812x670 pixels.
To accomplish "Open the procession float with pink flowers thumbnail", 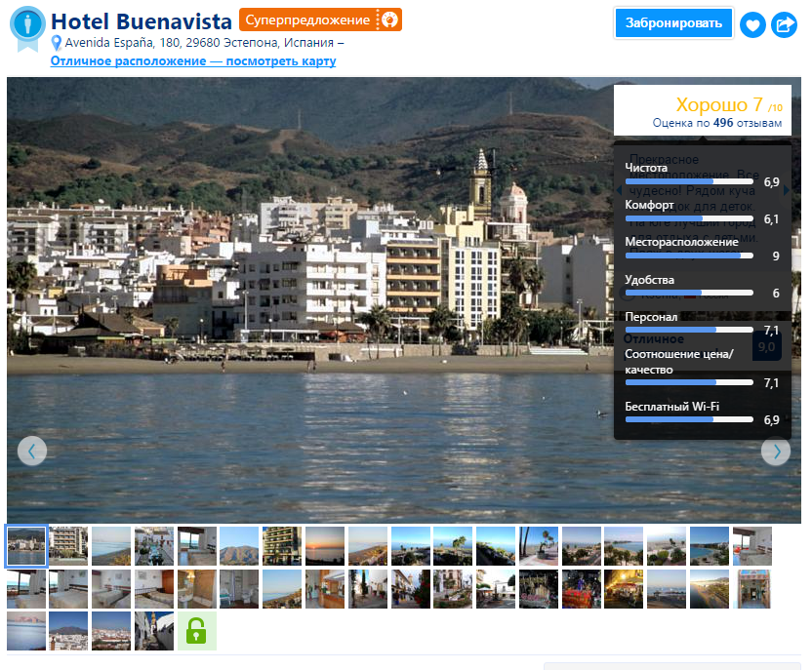I will pyautogui.click(x=539, y=589).
